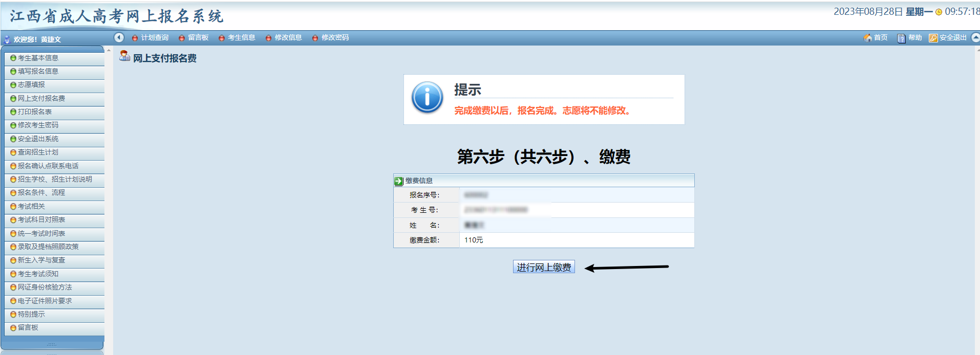Select 志愿填报 in the sidebar
The height and width of the screenshot is (355, 980).
pyautogui.click(x=31, y=84)
